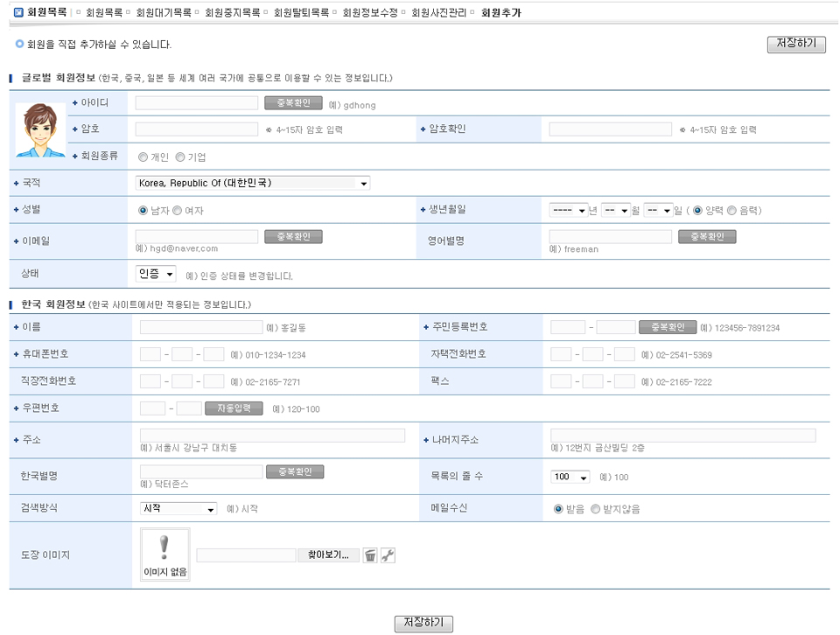The width and height of the screenshot is (840, 635).
Task: Click the 이름 name input field
Action: 201,327
